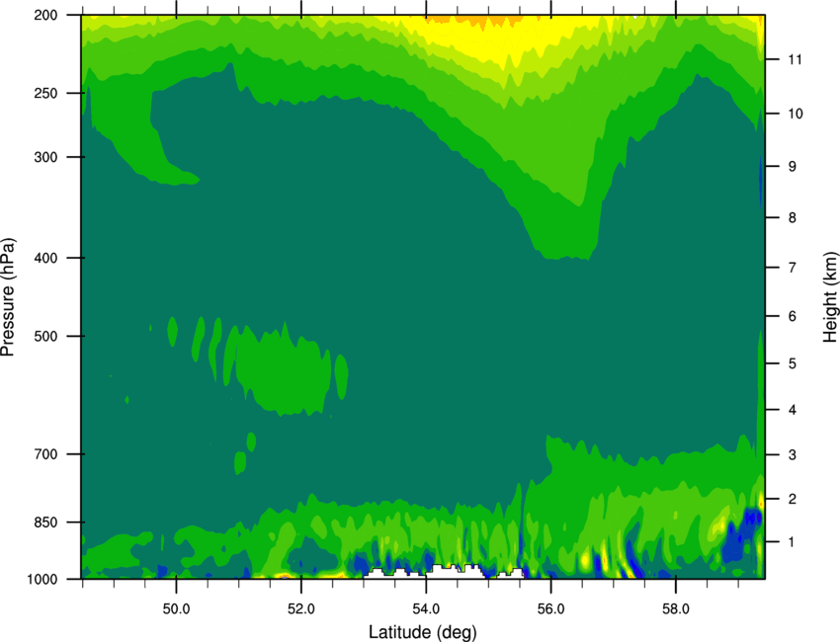Click height tick label 10
This screenshot has height=642, width=840.
tap(795, 114)
